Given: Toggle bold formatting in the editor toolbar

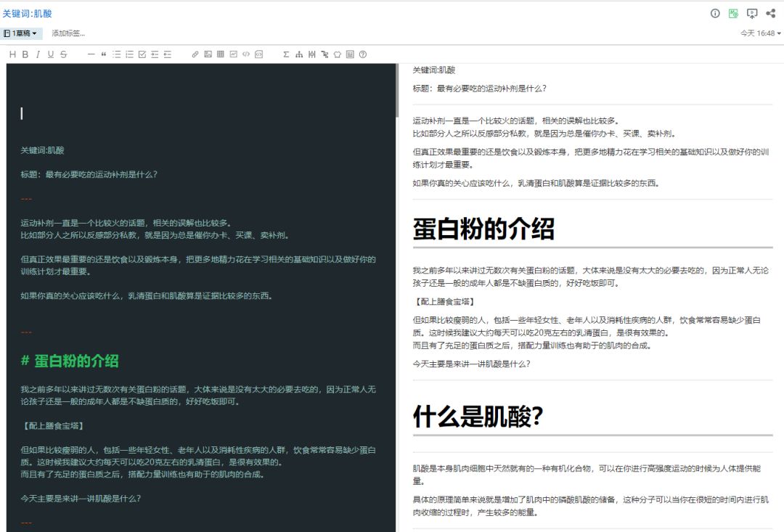Looking at the screenshot, I should click(x=25, y=54).
